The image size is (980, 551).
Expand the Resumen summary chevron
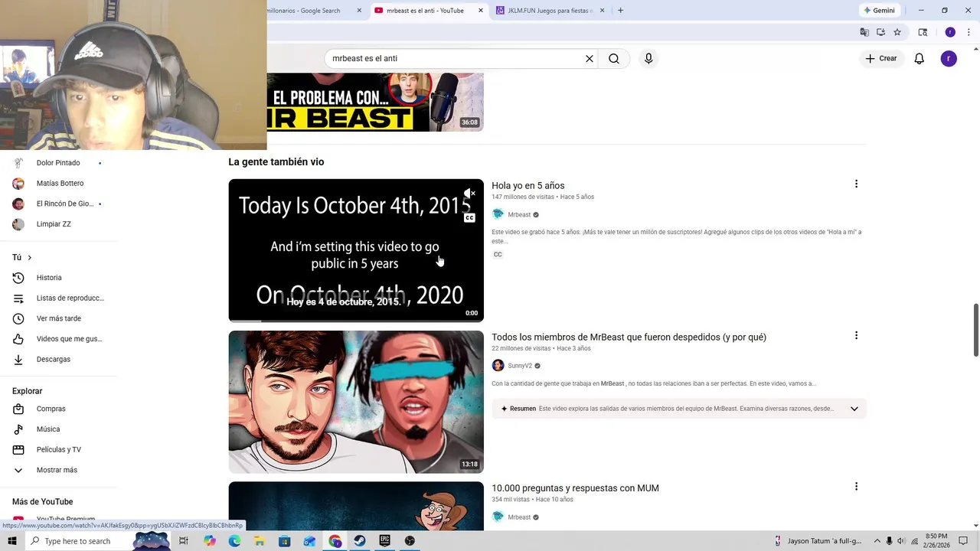[x=854, y=409]
